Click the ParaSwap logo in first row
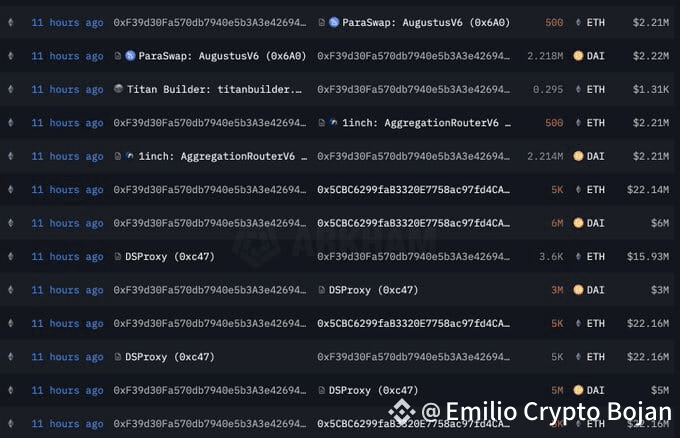680x438 pixels. tap(333, 22)
